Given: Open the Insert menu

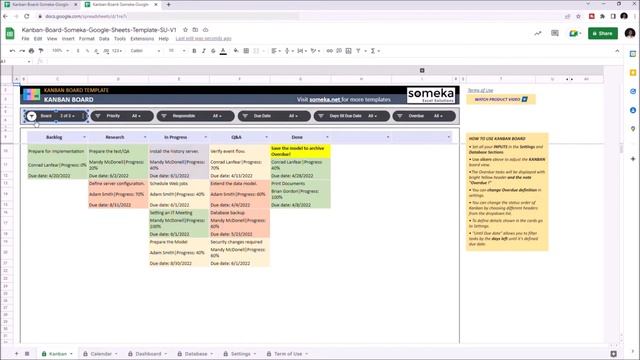Looking at the screenshot, I should (x=68, y=39).
